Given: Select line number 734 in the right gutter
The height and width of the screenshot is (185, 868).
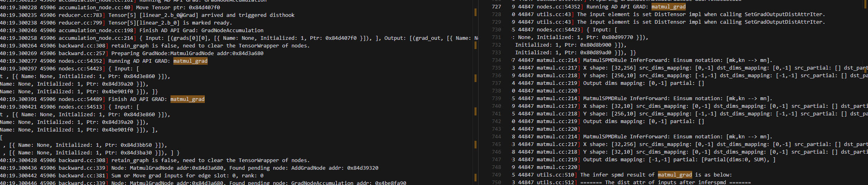Looking at the screenshot, I should (496, 60).
